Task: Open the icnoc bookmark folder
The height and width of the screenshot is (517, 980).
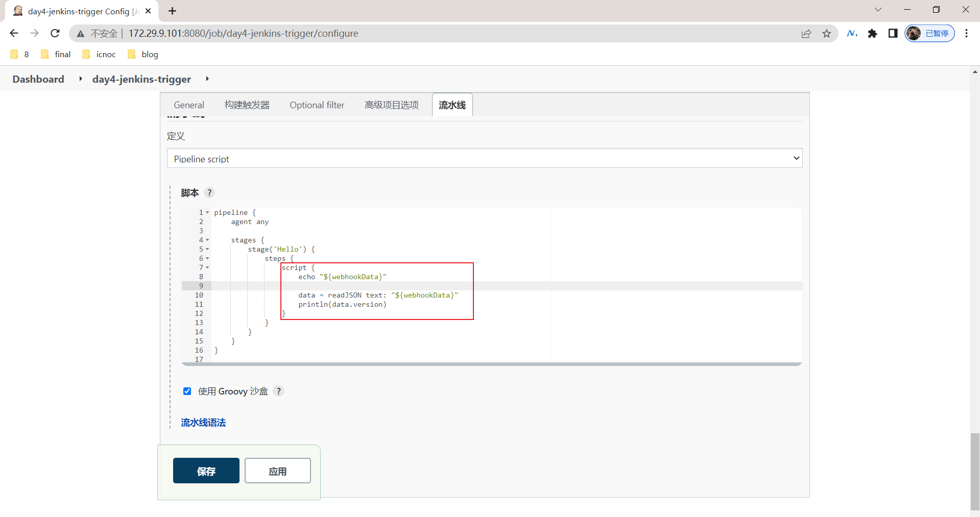Action: pyautogui.click(x=99, y=54)
